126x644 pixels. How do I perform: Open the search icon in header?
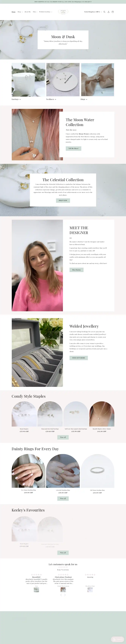point(104,12)
